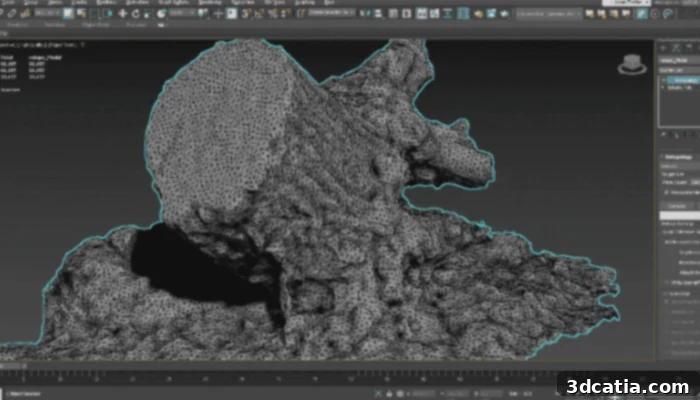The image size is (700, 400).
Task: Click the Mirror tool icon
Action: tap(366, 13)
